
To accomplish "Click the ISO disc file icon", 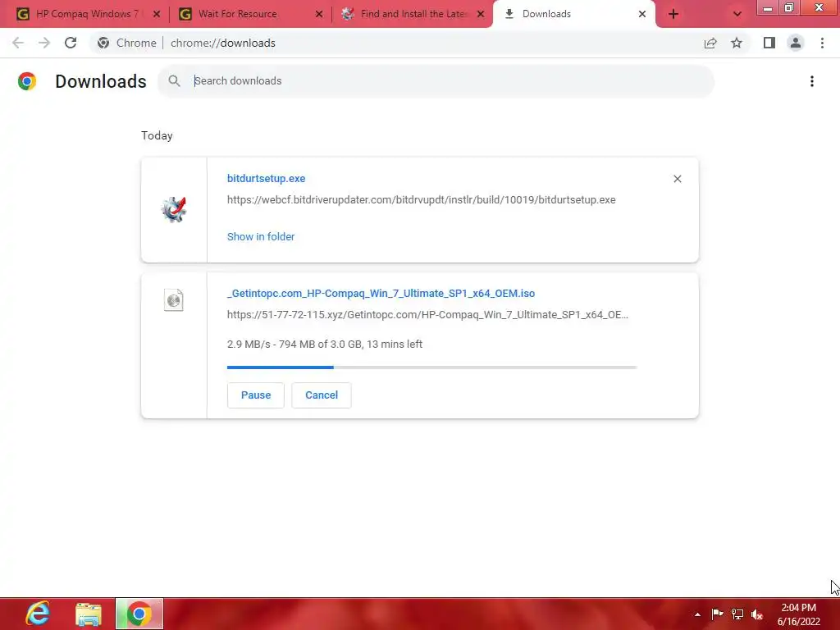I will pos(174,300).
